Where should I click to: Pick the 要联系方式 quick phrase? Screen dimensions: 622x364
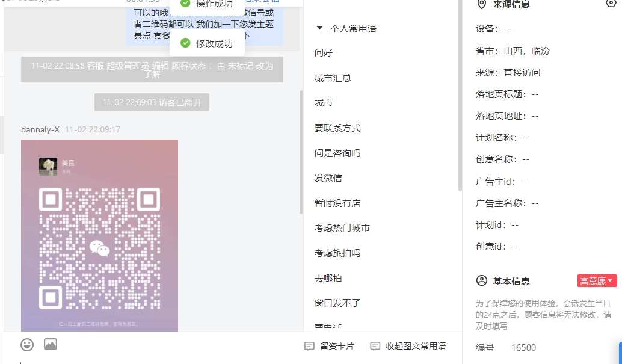(337, 128)
